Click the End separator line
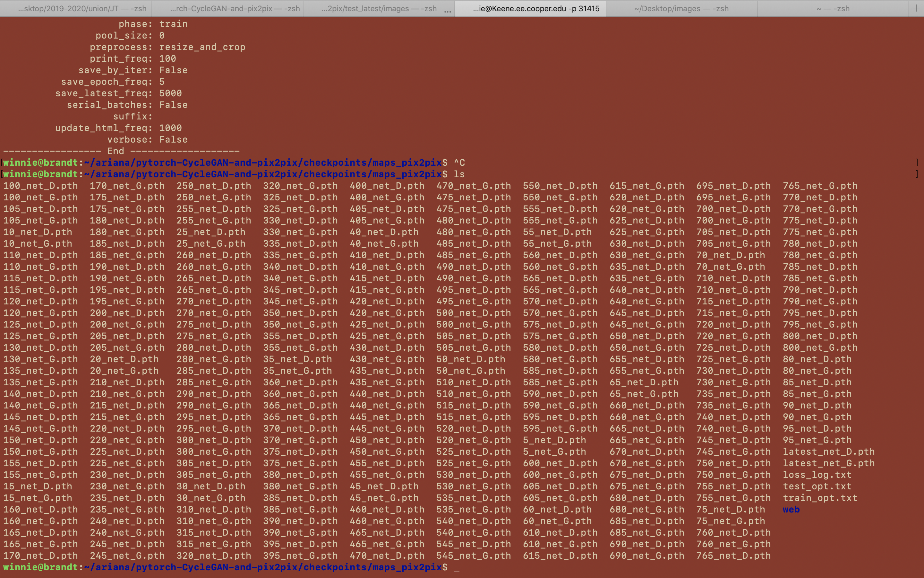This screenshot has height=578, width=924. pyautogui.click(x=121, y=151)
